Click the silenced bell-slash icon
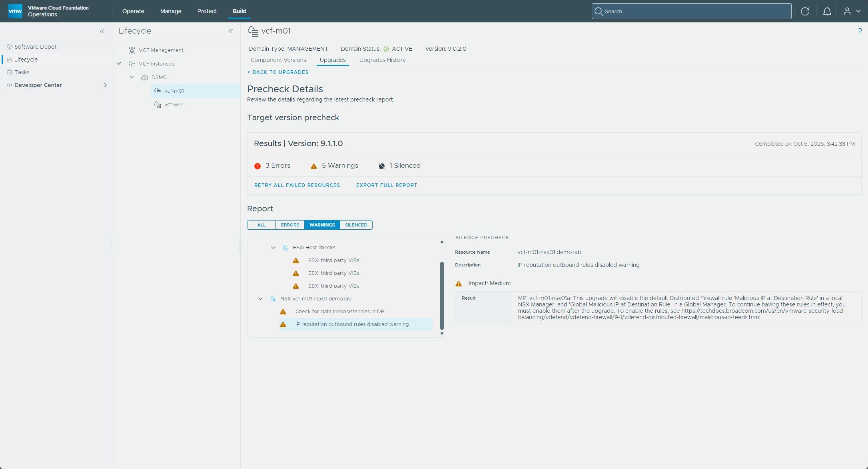This screenshot has height=469, width=868. (x=382, y=166)
